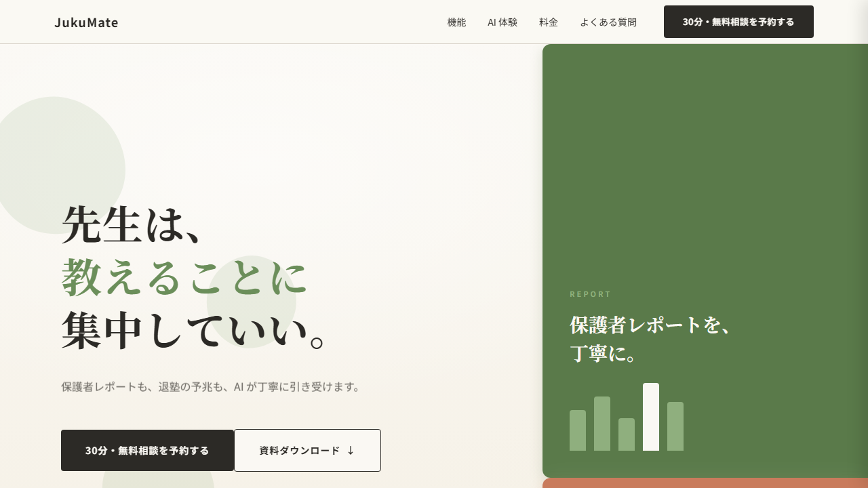The height and width of the screenshot is (488, 868).
Task: Click the down arrow in 資料ダウンロード
Action: click(351, 450)
